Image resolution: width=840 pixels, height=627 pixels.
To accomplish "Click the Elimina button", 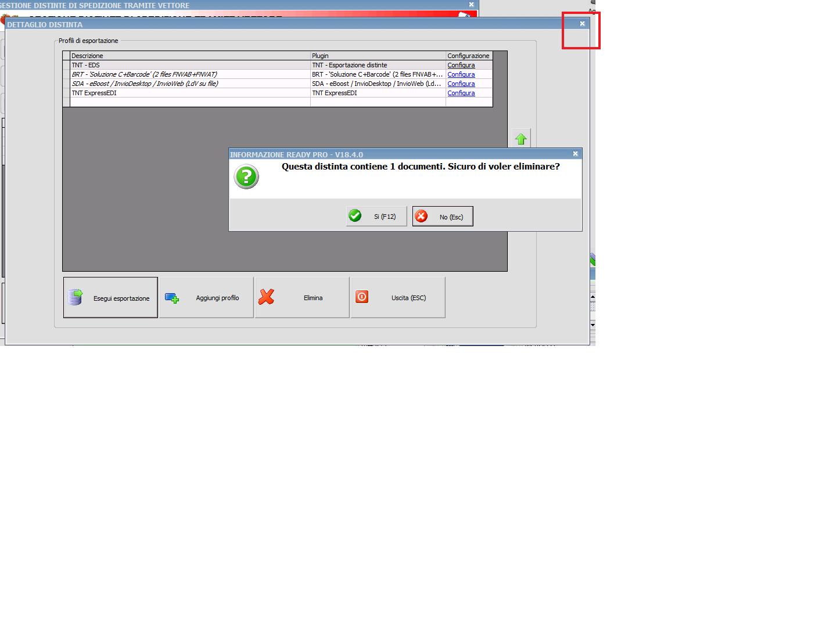I will click(302, 297).
